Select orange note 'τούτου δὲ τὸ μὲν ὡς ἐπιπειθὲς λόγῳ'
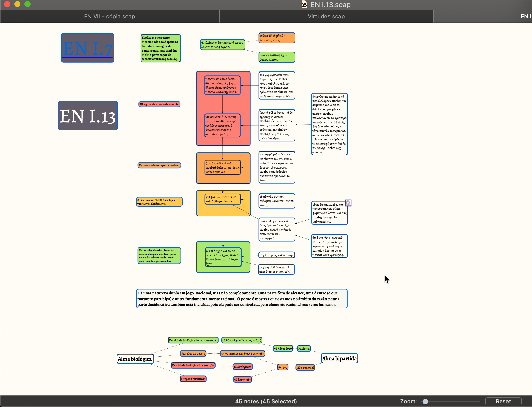Image resolution: width=532 pixels, height=407 pixels. pos(277,38)
